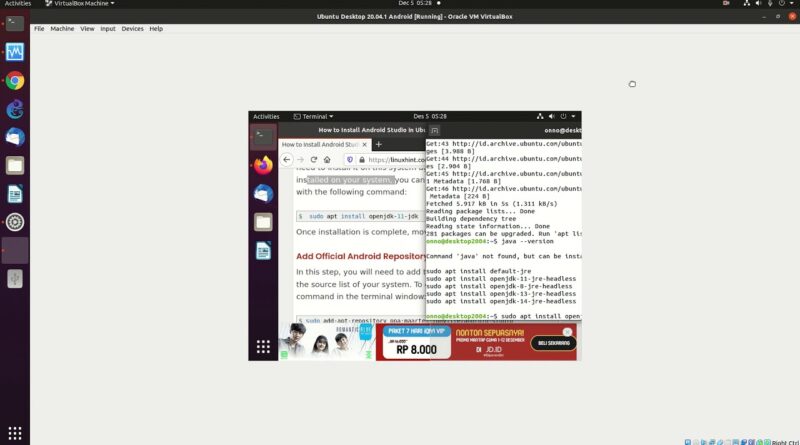The image size is (800, 445).
Task: Click the terminal new tab button
Action: coord(434,131)
